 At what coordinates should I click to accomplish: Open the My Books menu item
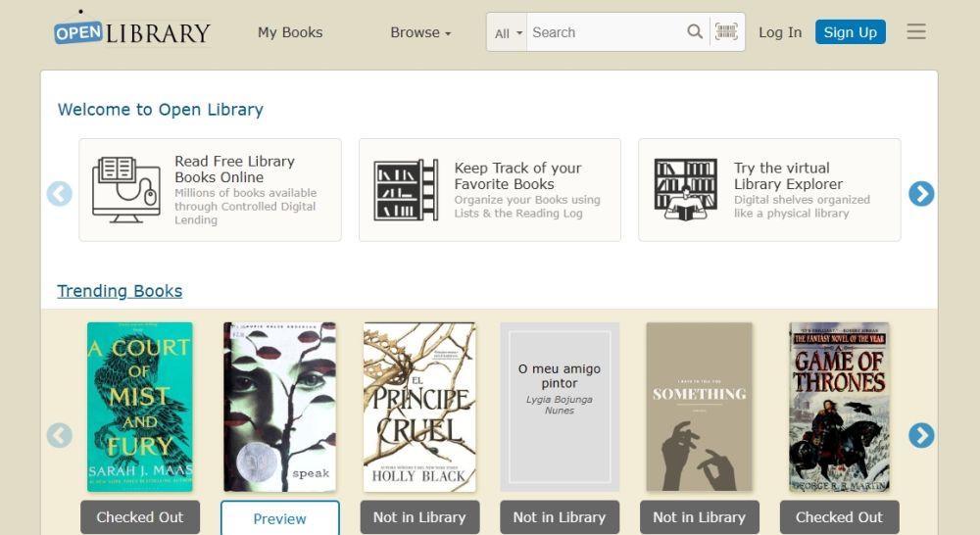pyautogui.click(x=290, y=32)
